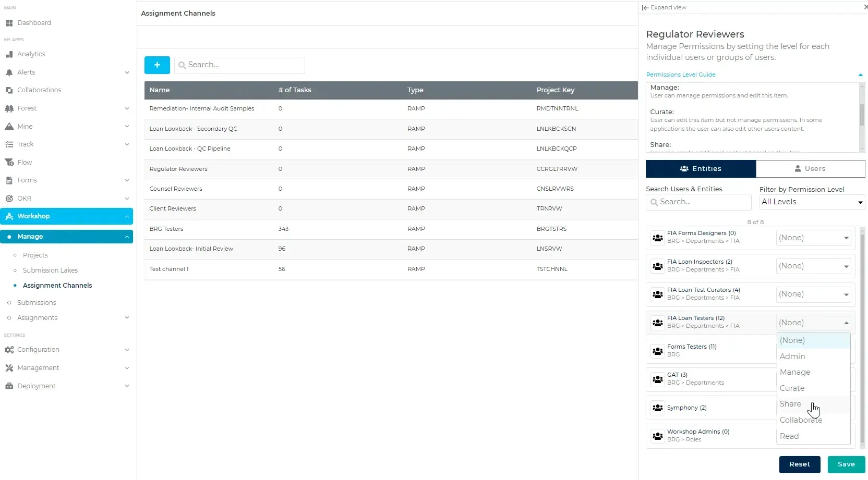
Task: Select the Configuration gears icon
Action: (9, 350)
